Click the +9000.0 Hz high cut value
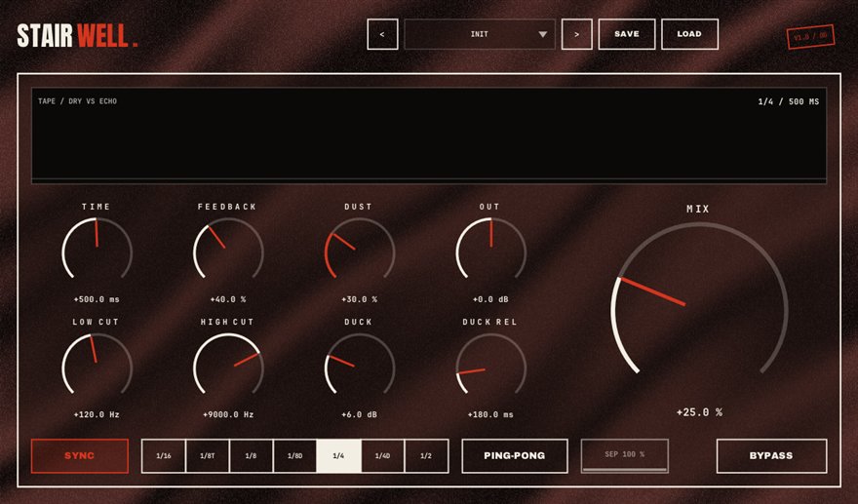Image resolution: width=858 pixels, height=504 pixels. pos(228,415)
